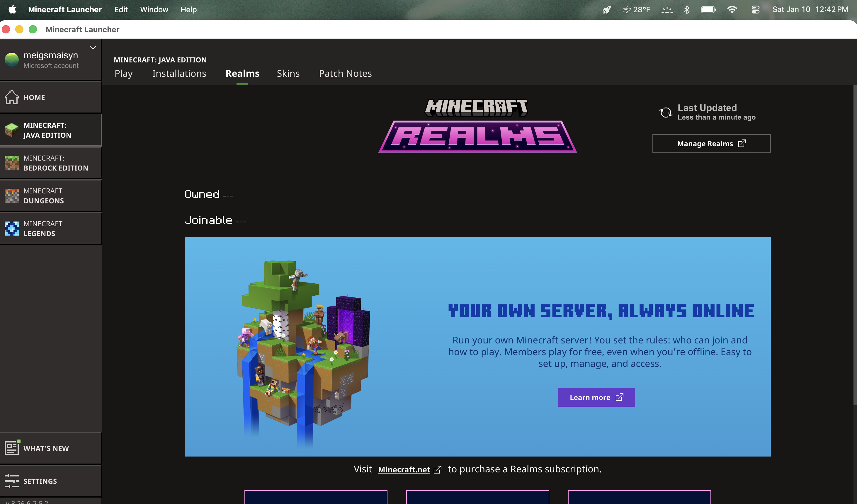
Task: Open Settings sliders icon
Action: coord(11,481)
